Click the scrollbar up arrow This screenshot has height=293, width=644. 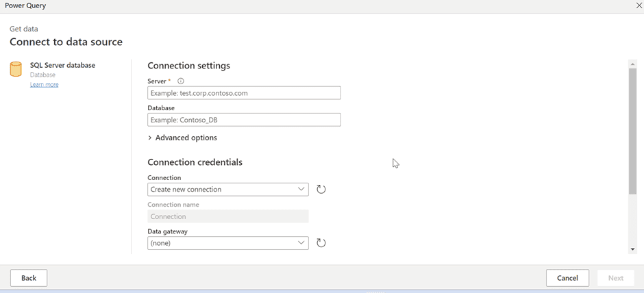coord(632,64)
